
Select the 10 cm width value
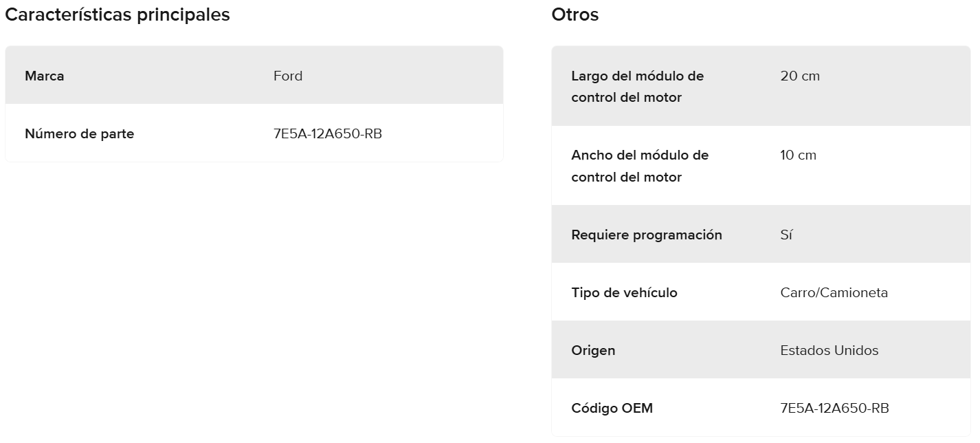(x=799, y=155)
